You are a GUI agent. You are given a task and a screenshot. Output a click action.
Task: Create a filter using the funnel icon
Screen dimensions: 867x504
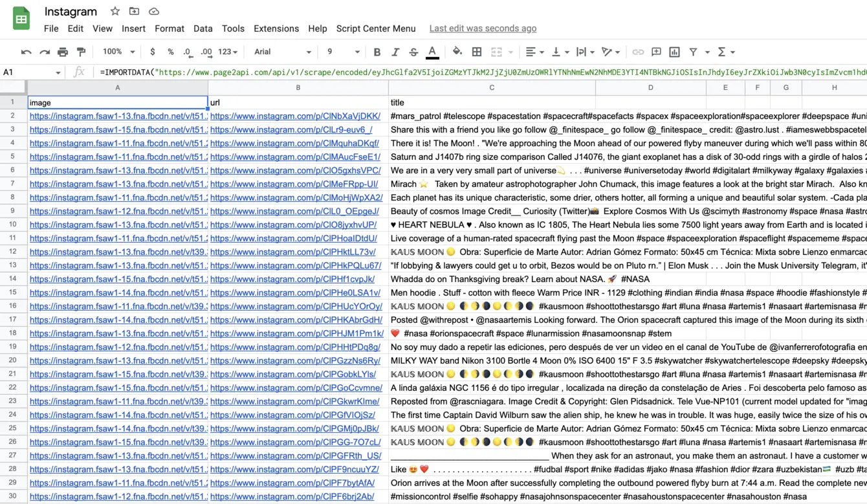coord(693,52)
